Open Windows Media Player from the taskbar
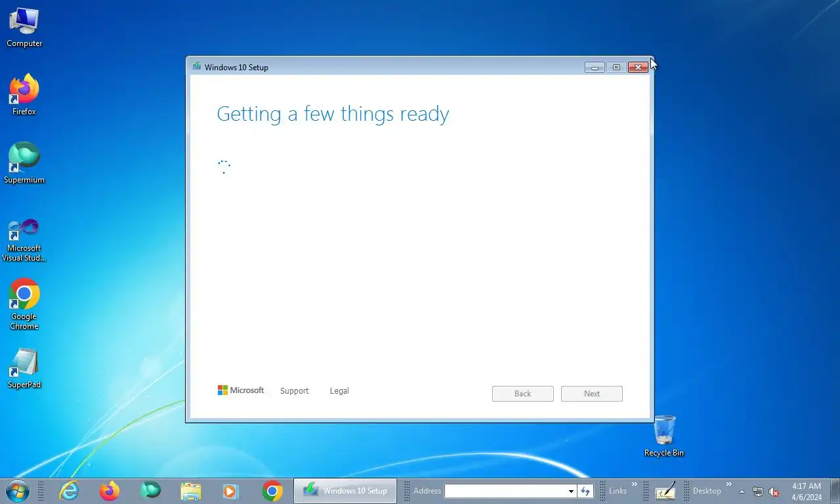The image size is (840, 504). [230, 491]
